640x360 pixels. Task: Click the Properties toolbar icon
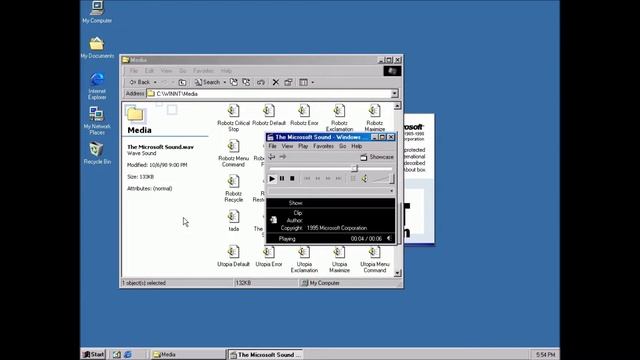pos(288,82)
